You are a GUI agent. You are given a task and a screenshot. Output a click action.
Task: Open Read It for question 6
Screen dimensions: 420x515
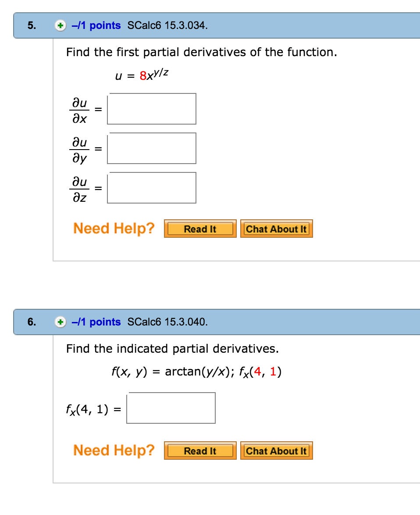click(200, 451)
